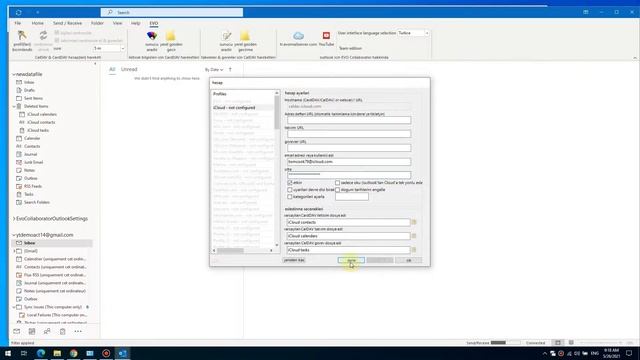Viewport: 640px width, 360px height.
Task: Click the 'yeniden tiga' button in dialog
Action: 294,260
